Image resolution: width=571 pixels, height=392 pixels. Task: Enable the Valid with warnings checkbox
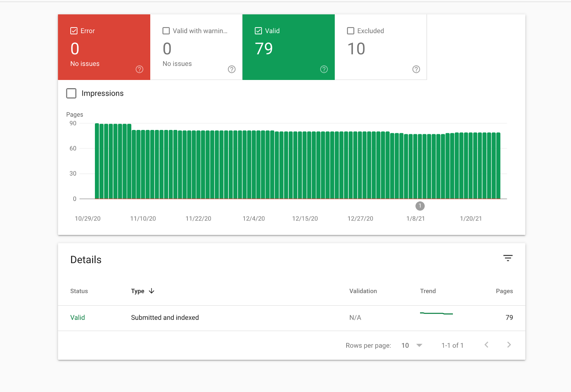tap(166, 31)
